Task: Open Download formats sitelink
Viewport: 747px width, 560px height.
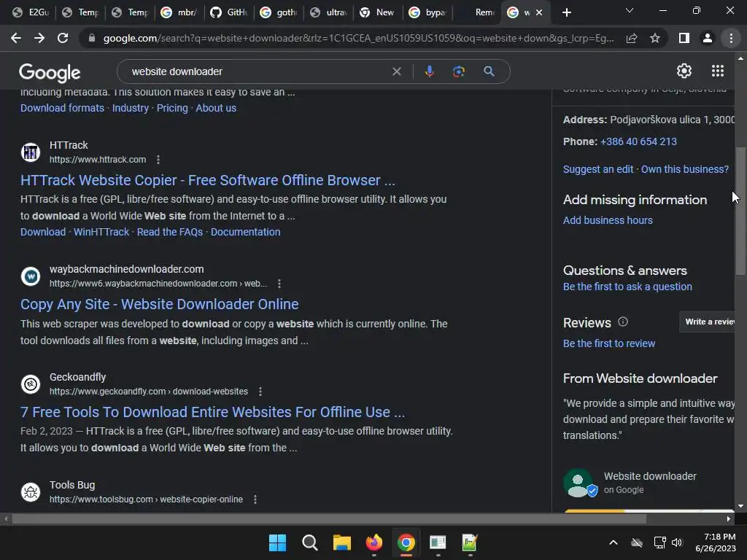Action: click(63, 108)
